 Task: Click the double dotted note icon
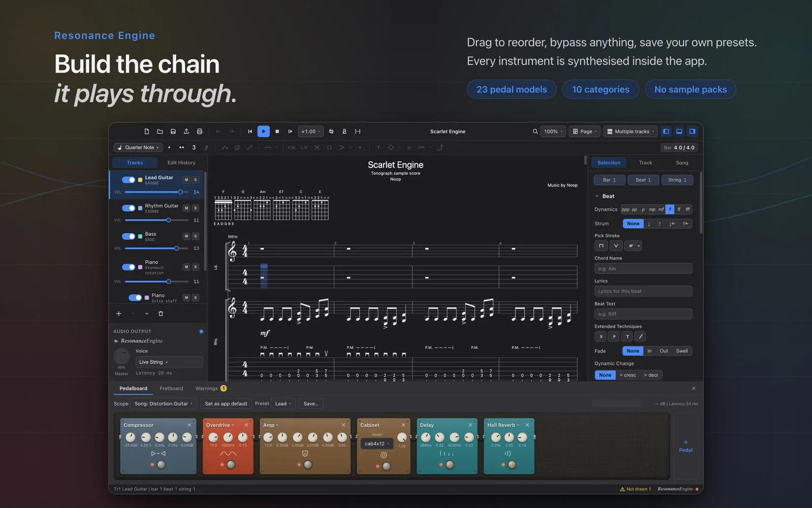182,148
